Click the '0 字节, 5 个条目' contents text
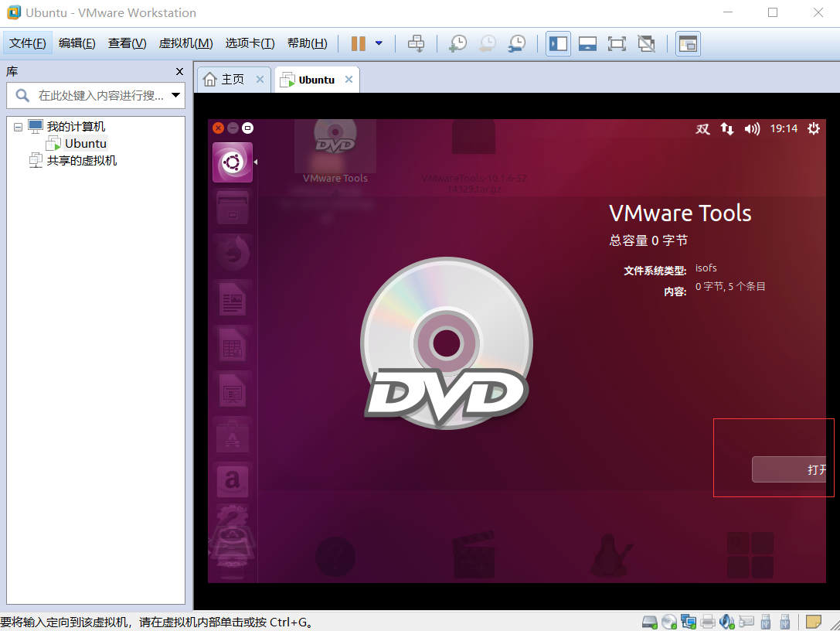Image resolution: width=840 pixels, height=631 pixels. (x=730, y=286)
